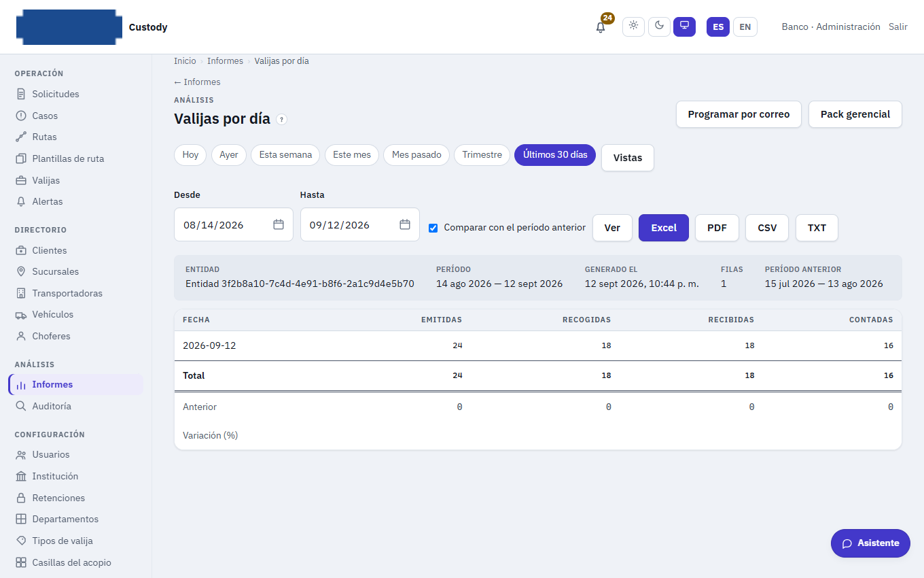Click the Total row label
The height and width of the screenshot is (578, 924).
(x=194, y=375)
